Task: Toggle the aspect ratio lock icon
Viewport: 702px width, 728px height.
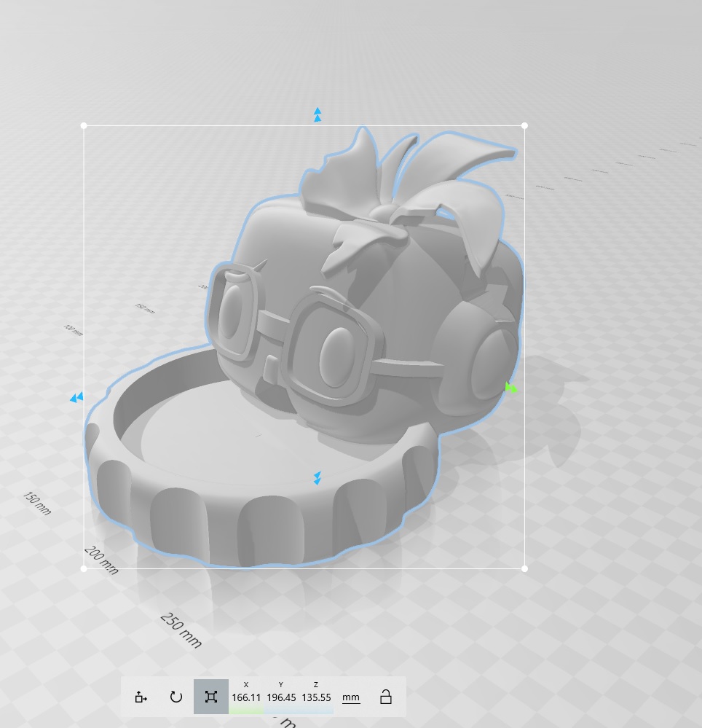Action: coord(385,697)
